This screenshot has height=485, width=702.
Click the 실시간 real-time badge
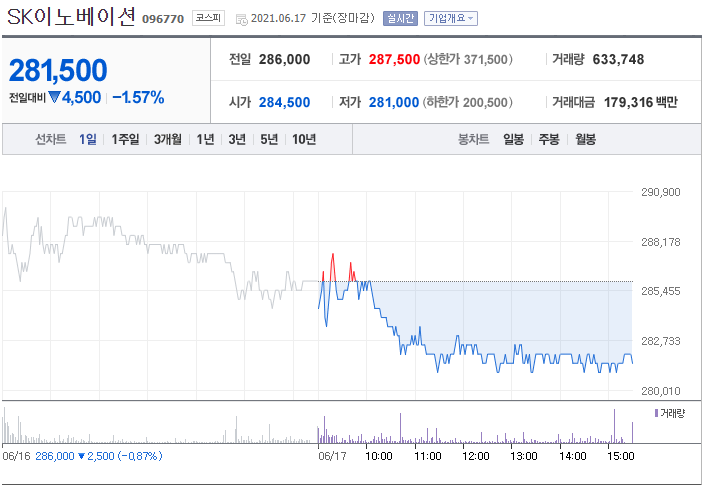(x=400, y=18)
